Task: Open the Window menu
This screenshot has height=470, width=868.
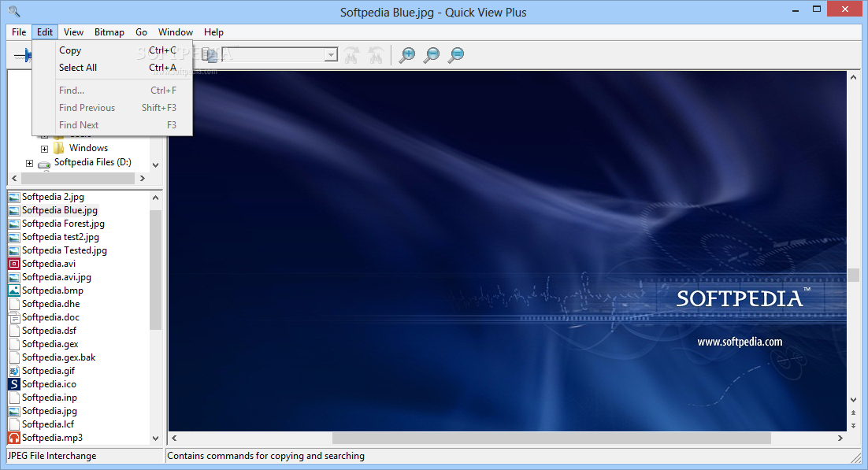Action: click(176, 32)
